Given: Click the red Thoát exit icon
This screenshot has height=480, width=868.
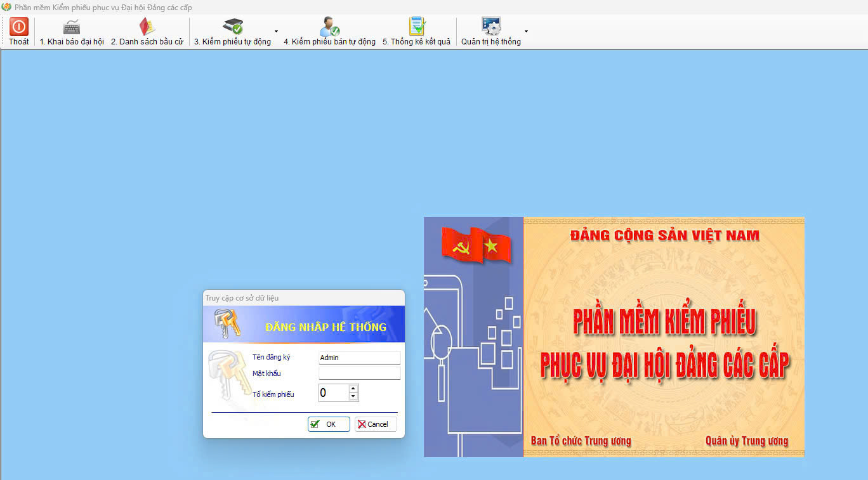Looking at the screenshot, I should 18,27.
